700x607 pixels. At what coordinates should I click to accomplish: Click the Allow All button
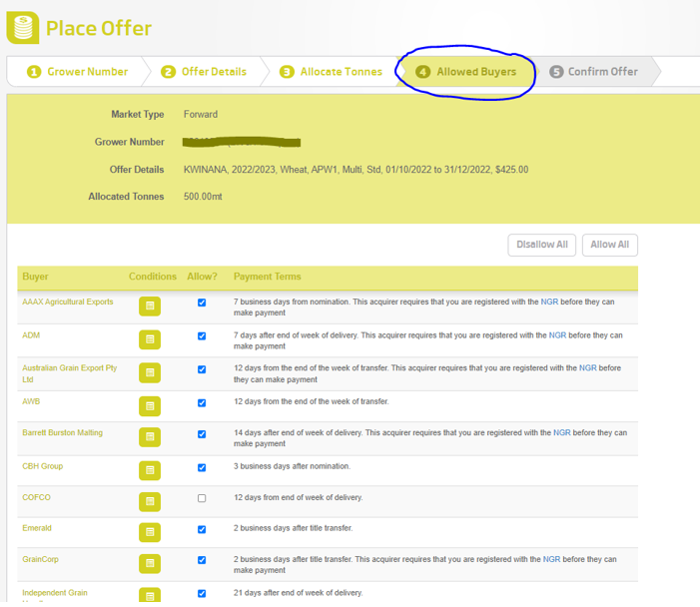pyautogui.click(x=610, y=245)
